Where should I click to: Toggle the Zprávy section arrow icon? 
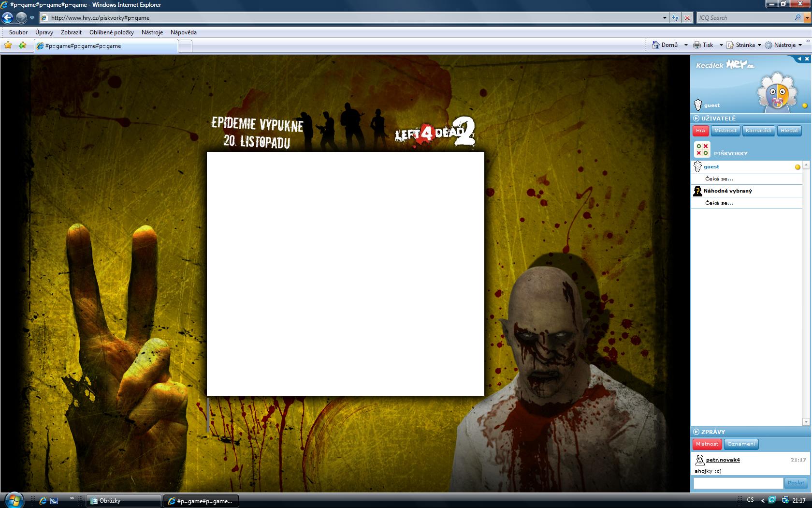pos(696,432)
